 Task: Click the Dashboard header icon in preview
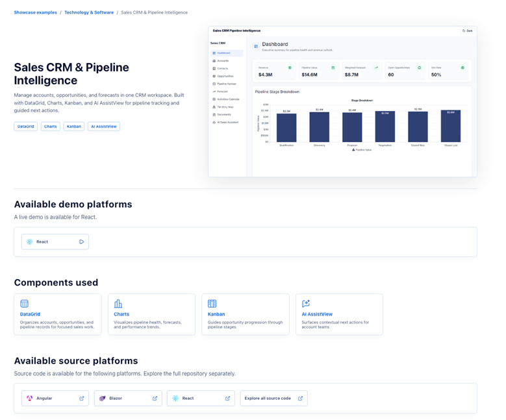pos(256,47)
